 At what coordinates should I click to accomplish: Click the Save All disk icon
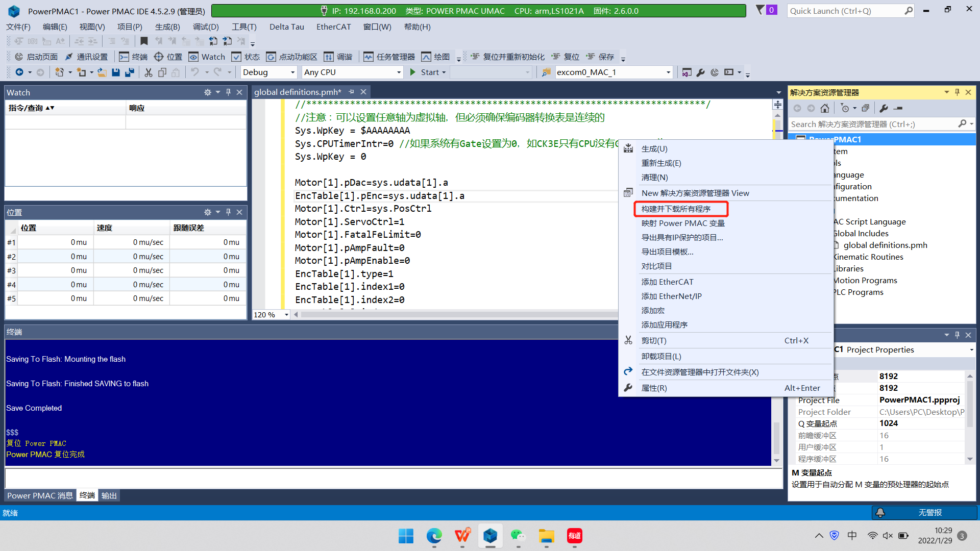130,72
